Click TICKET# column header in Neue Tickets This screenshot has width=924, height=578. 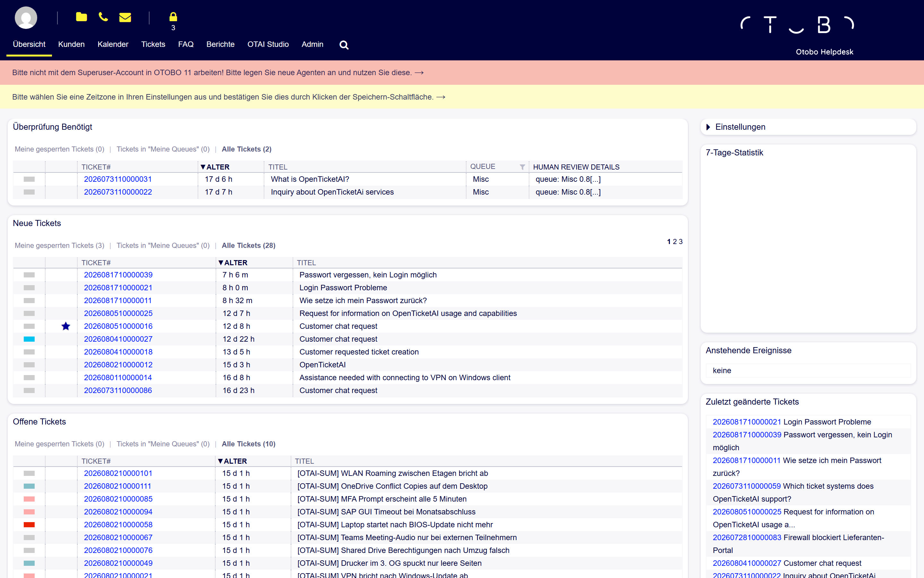pyautogui.click(x=96, y=263)
